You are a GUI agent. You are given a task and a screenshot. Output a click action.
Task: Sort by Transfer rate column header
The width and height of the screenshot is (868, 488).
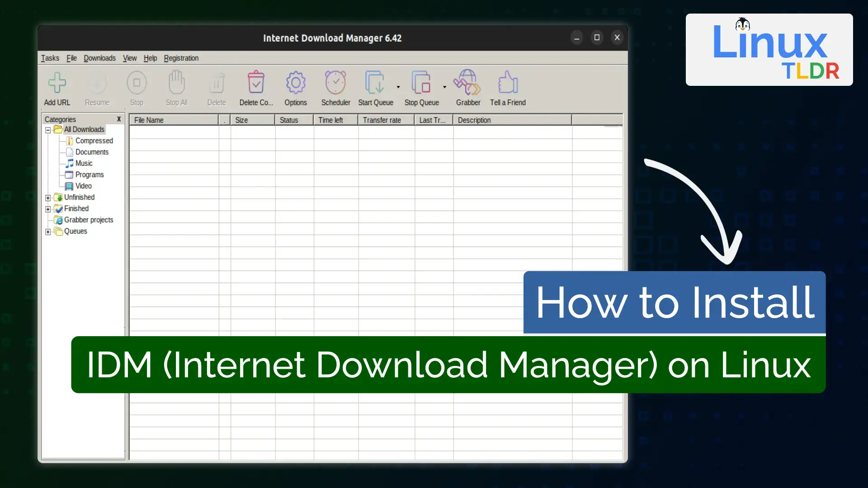click(386, 120)
